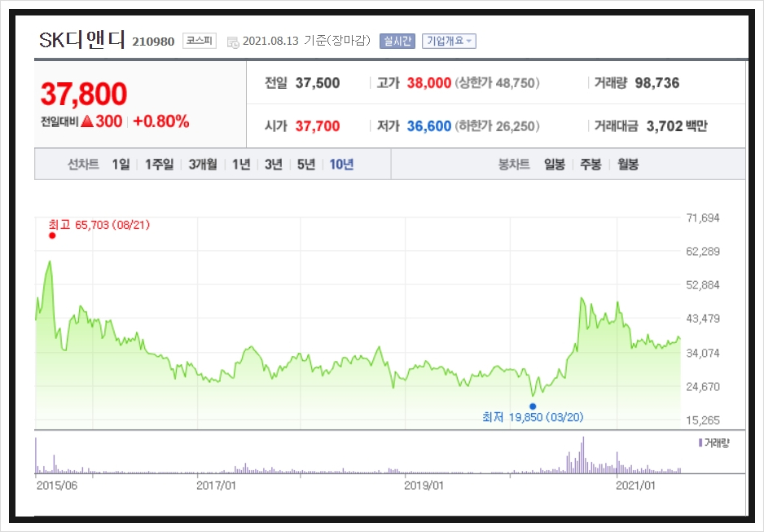Viewport: 764px width, 532px height.
Task: Click the blue 최저 19,850 marker dot
Action: (533, 407)
